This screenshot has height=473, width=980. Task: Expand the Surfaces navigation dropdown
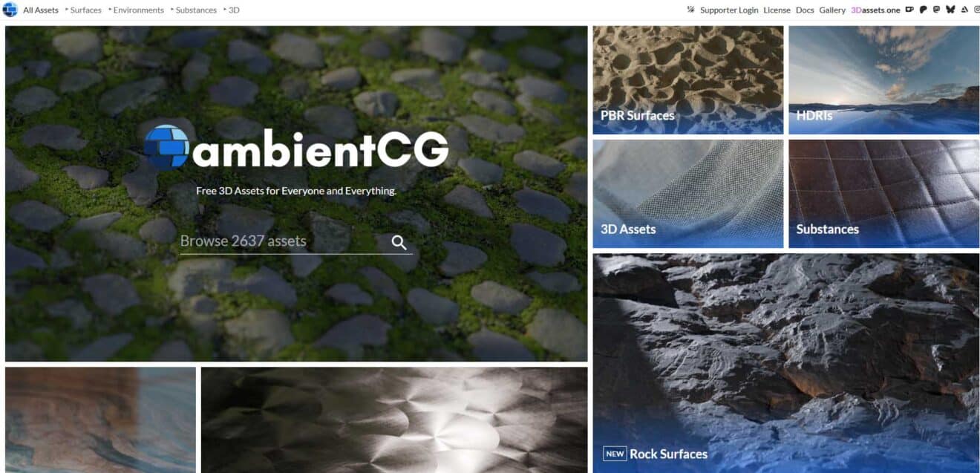point(83,10)
